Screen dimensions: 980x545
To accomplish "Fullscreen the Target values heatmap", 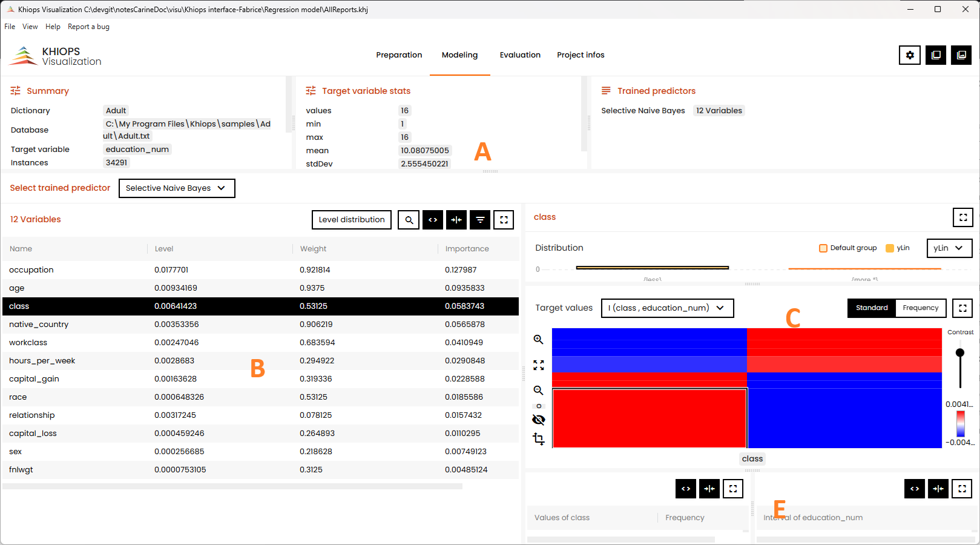I will click(x=963, y=308).
